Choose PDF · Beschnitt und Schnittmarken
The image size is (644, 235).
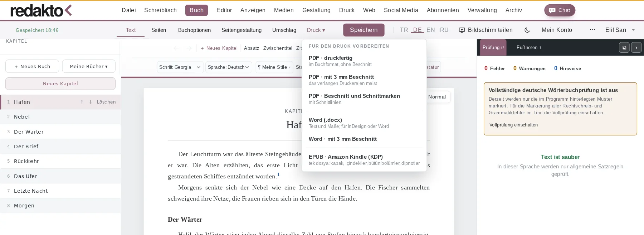point(364,99)
